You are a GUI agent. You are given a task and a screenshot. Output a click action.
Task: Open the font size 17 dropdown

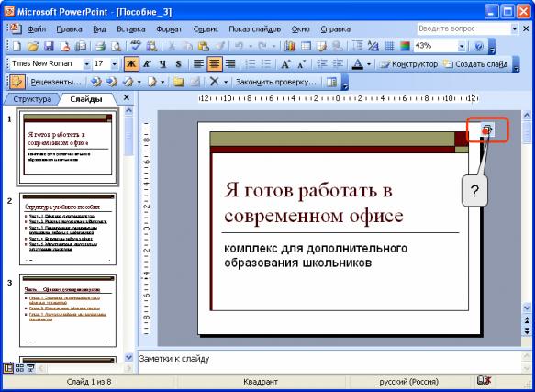[x=115, y=64]
